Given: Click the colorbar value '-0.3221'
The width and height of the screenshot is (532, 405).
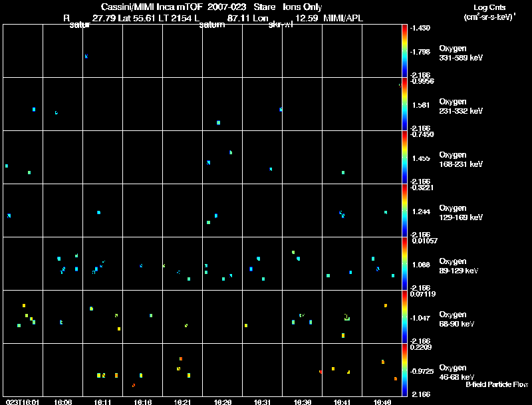Looking at the screenshot, I should point(422,188).
